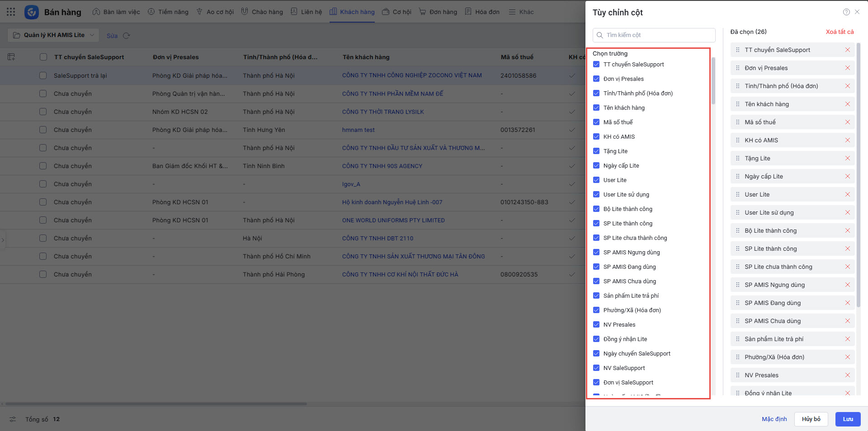Open the apps grid launcher icon

tap(11, 12)
